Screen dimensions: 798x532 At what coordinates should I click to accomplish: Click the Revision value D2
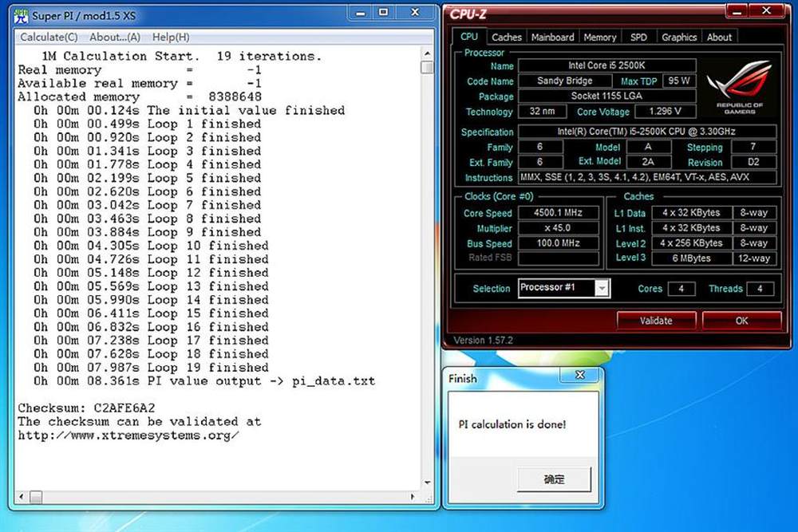[754, 162]
